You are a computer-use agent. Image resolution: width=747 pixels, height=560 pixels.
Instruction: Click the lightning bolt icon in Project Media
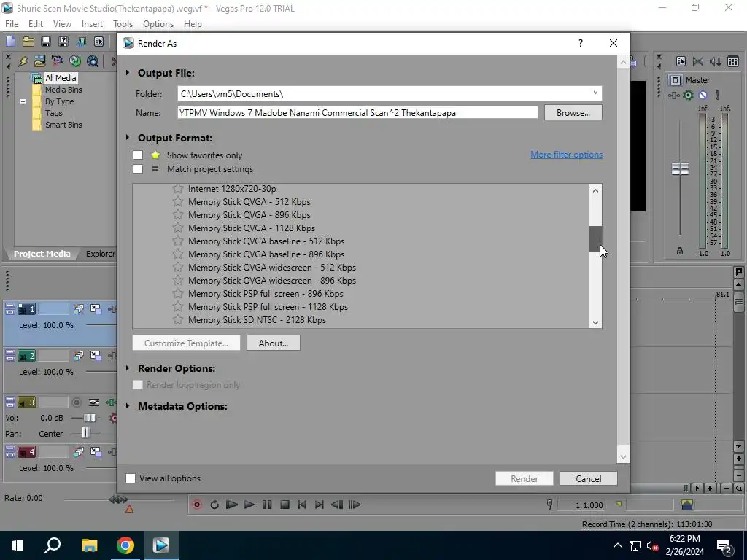(23, 61)
